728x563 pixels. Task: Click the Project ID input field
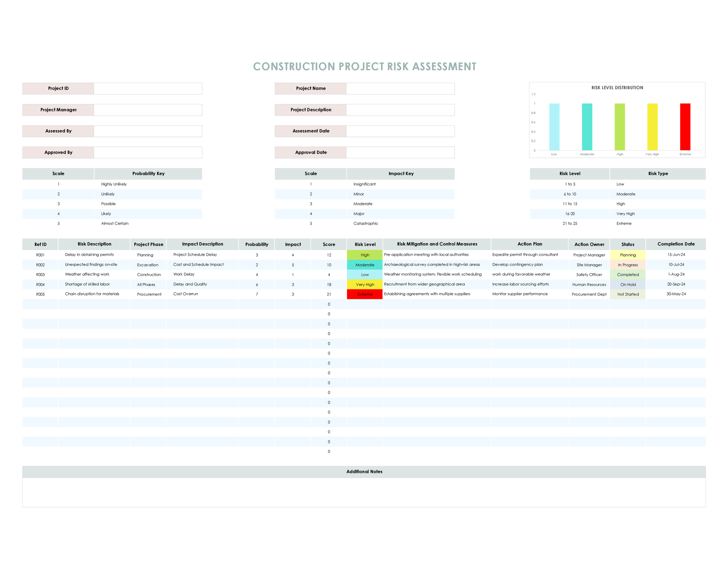[x=148, y=88]
